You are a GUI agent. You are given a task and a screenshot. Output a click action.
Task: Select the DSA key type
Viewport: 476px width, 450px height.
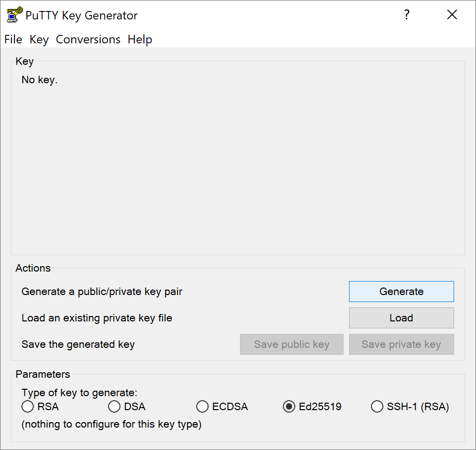[x=126, y=407]
